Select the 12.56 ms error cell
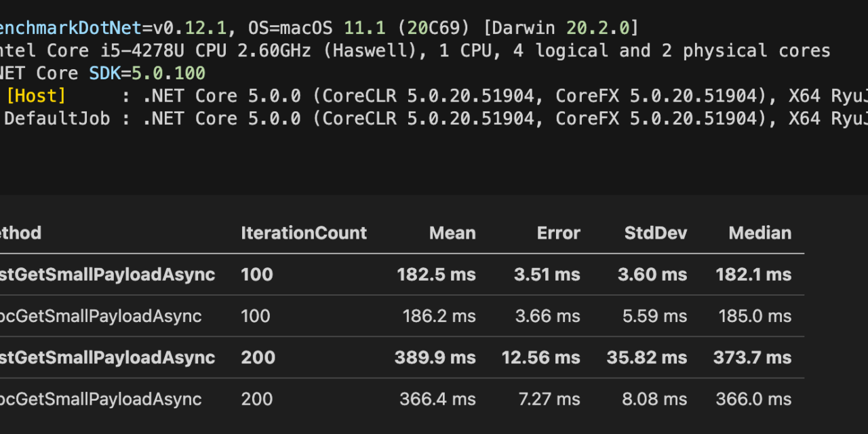 [540, 357]
